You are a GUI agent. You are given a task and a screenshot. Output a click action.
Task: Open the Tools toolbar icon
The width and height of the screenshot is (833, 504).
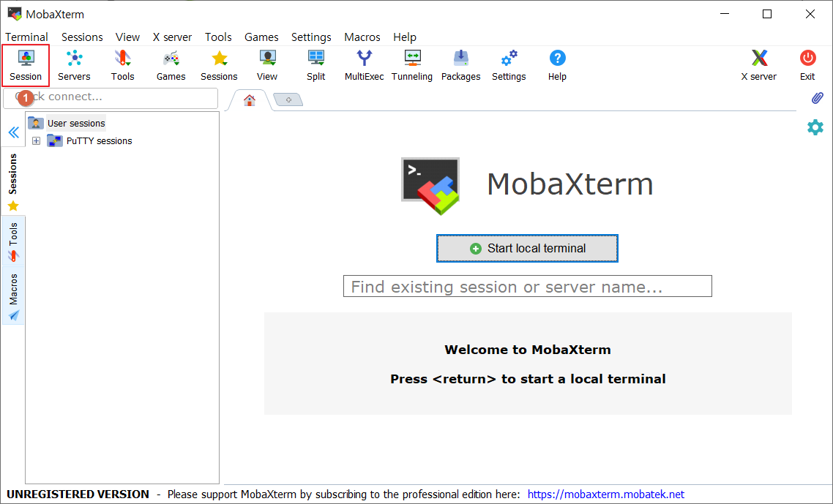123,65
